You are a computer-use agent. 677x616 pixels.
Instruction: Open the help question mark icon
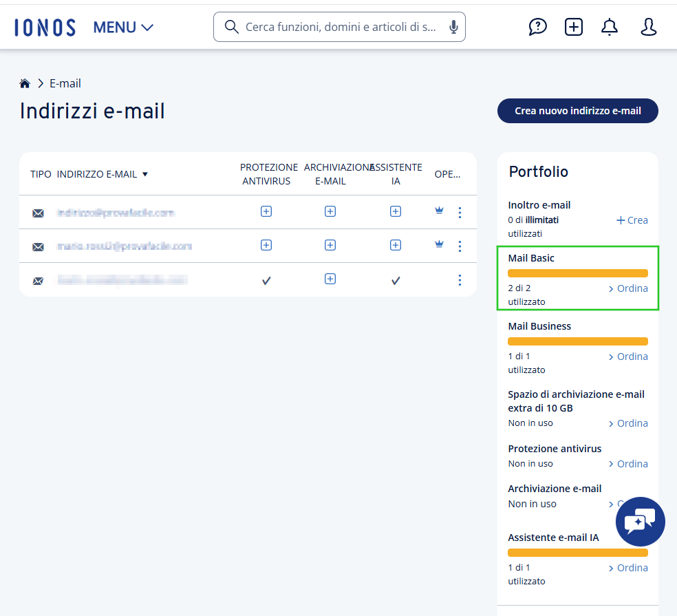click(x=537, y=27)
